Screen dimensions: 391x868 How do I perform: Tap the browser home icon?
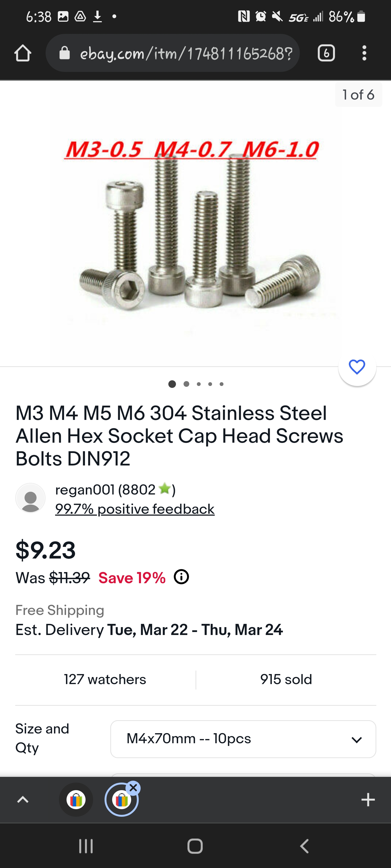[23, 53]
